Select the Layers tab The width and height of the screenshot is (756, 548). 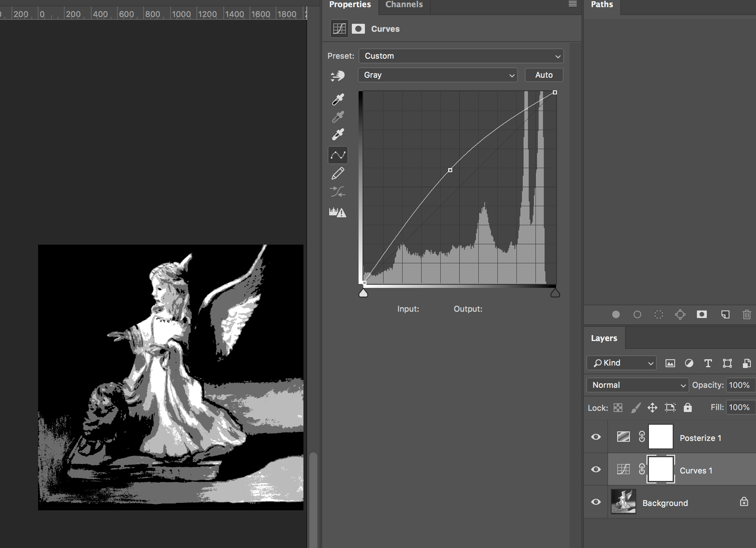pyautogui.click(x=604, y=338)
